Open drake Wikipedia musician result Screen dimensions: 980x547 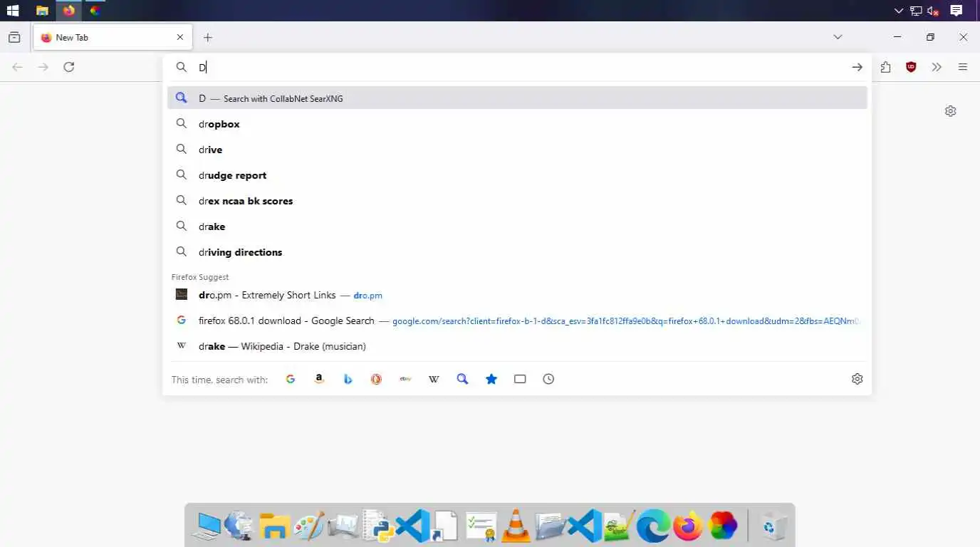pyautogui.click(x=517, y=346)
